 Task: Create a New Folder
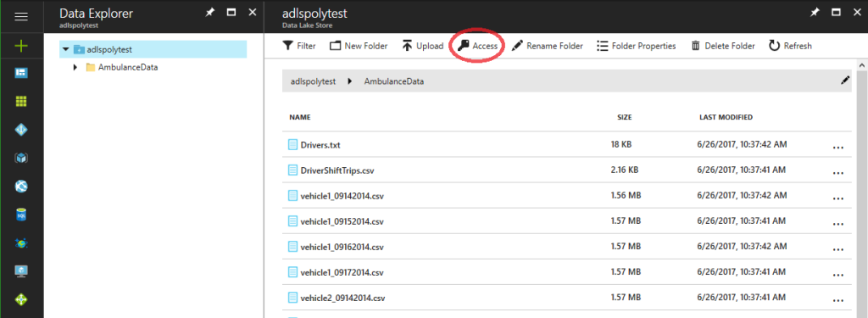(359, 46)
